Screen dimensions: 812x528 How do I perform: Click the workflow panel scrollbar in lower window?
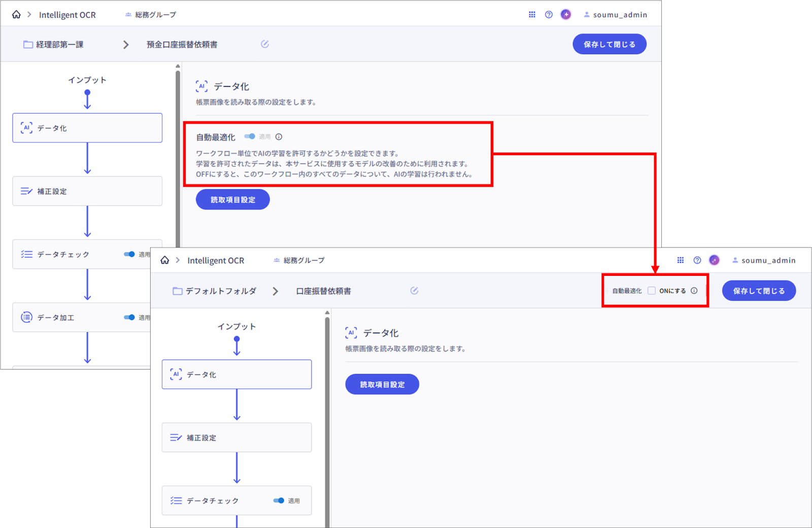pyautogui.click(x=327, y=406)
